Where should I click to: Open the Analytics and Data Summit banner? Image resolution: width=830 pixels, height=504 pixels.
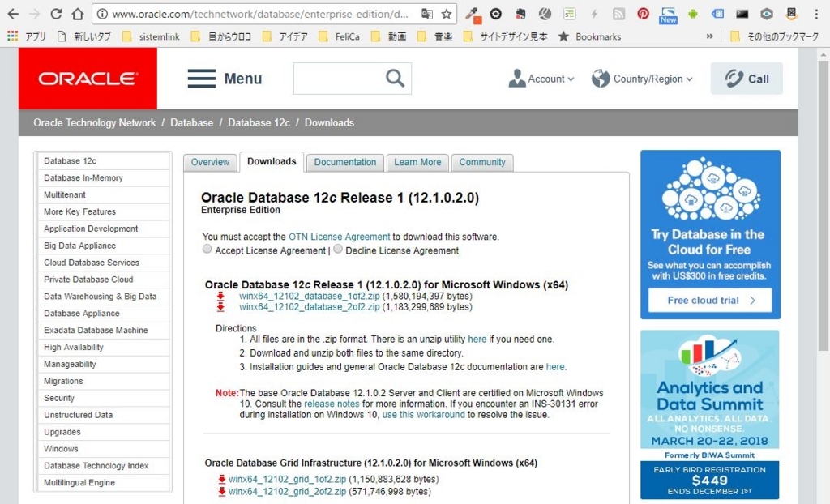(710, 415)
